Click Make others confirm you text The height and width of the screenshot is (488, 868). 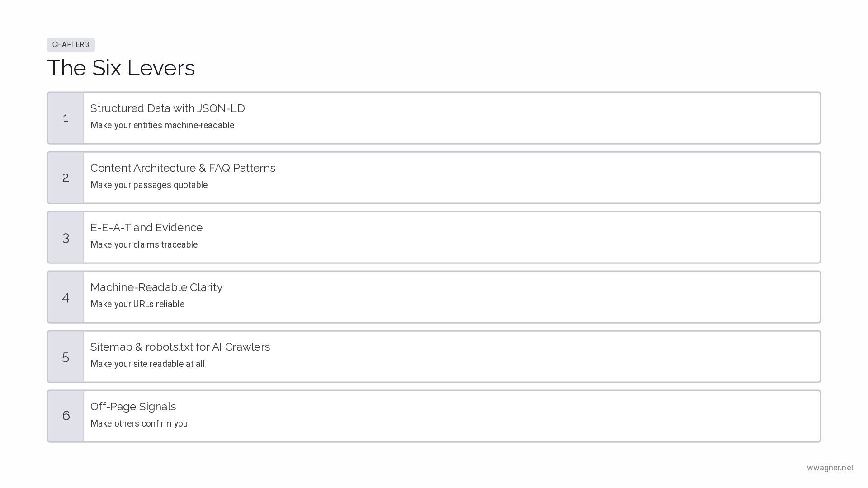(139, 423)
